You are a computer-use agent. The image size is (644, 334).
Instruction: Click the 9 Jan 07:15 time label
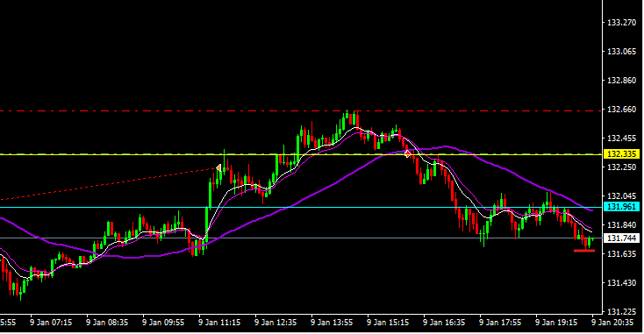tap(51, 323)
